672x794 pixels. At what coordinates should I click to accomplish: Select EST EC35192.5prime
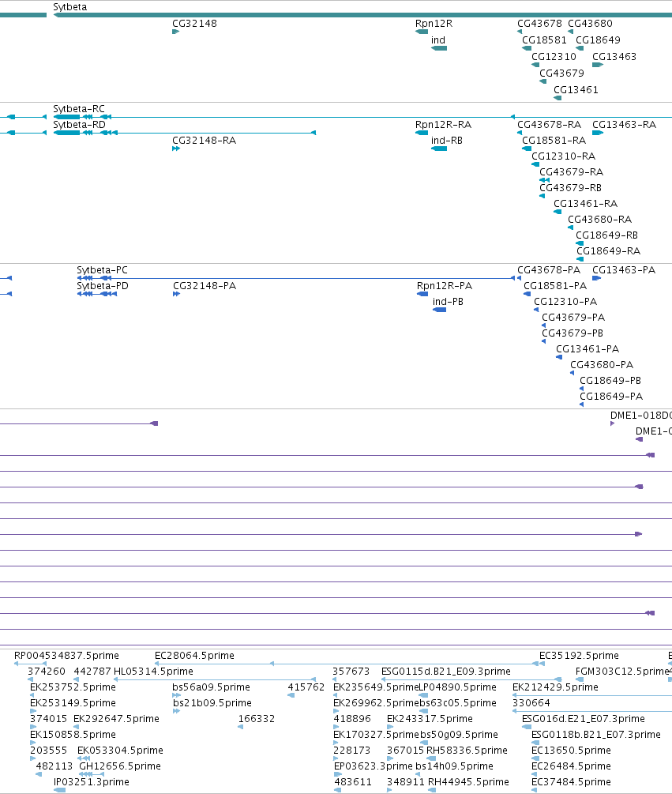pos(579,655)
